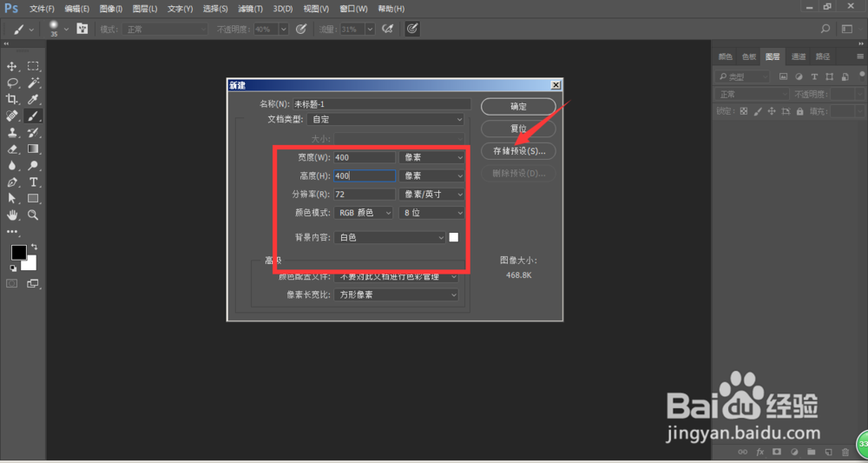Open width unit dropdown showing 像素
Image resolution: width=868 pixels, height=463 pixels.
click(x=431, y=157)
